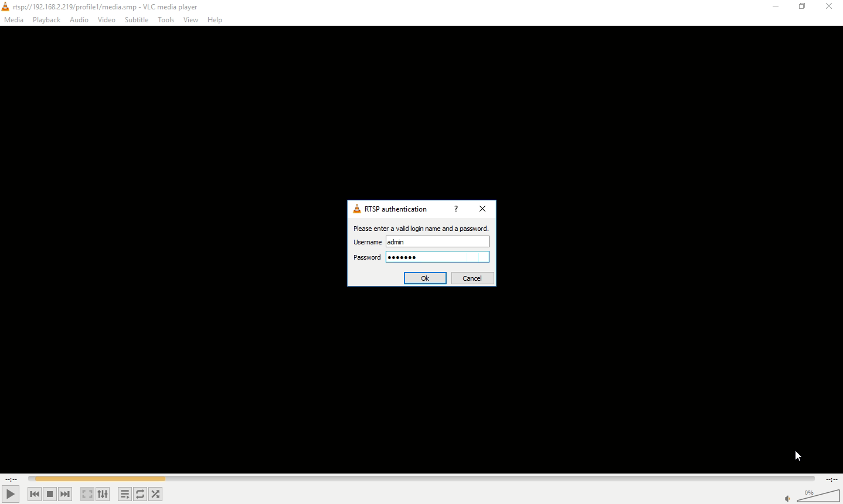Cancel the RTSP authentication dialog
This screenshot has height=504, width=843.
coord(473,278)
